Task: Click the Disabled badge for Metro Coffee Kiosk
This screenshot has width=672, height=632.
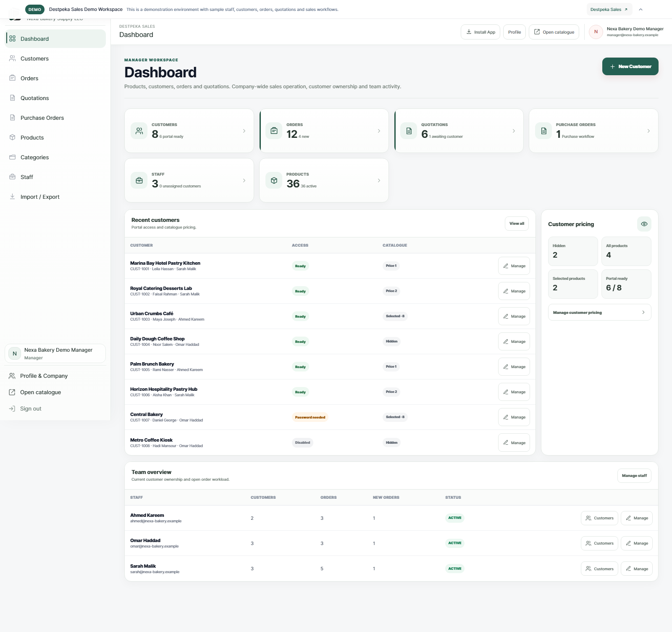Action: (302, 442)
